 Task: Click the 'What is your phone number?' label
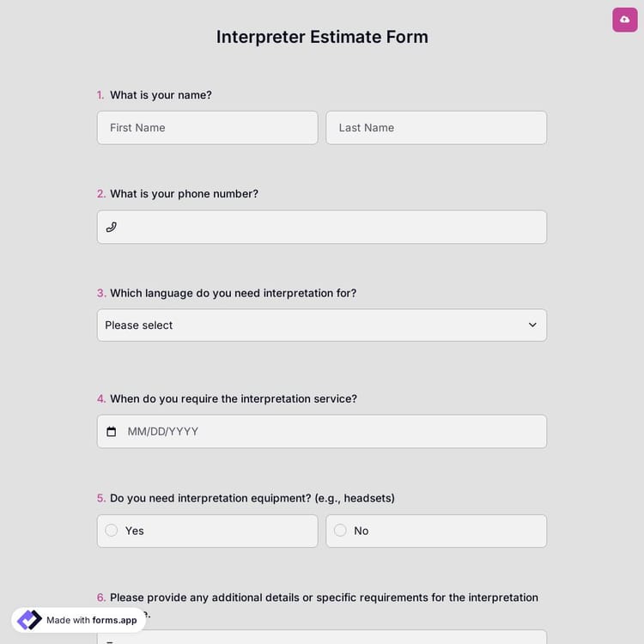point(184,194)
